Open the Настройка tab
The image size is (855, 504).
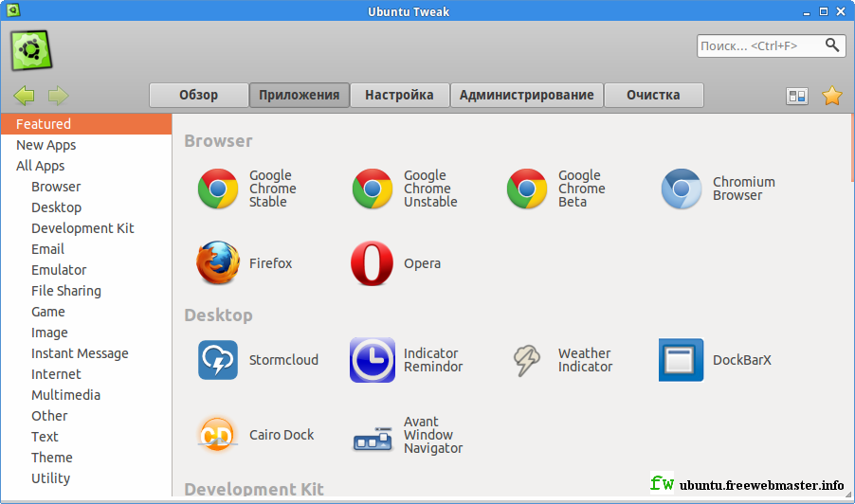pyautogui.click(x=399, y=96)
